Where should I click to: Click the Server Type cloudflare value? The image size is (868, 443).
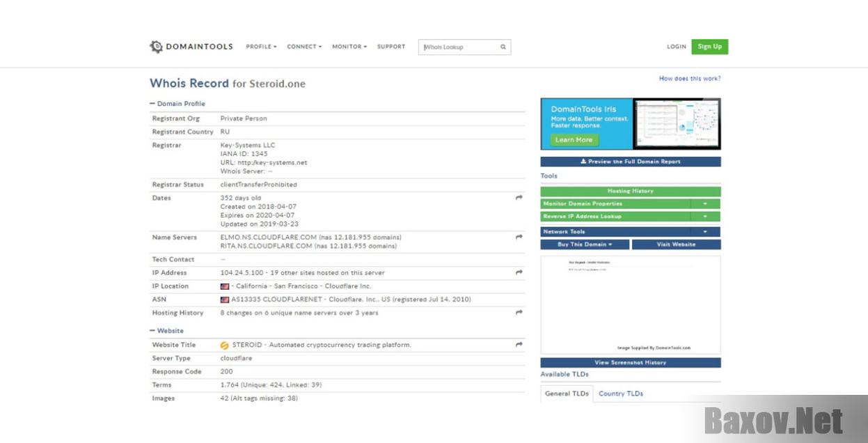[x=237, y=358]
